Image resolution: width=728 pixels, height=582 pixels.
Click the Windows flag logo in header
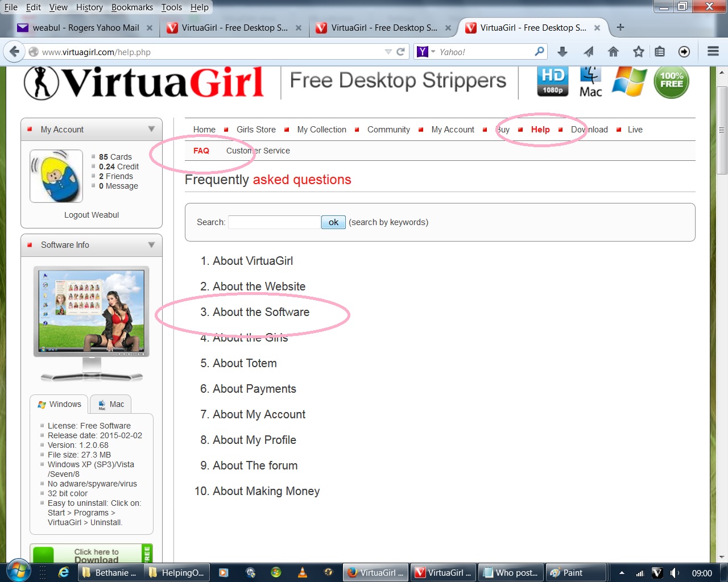click(629, 82)
